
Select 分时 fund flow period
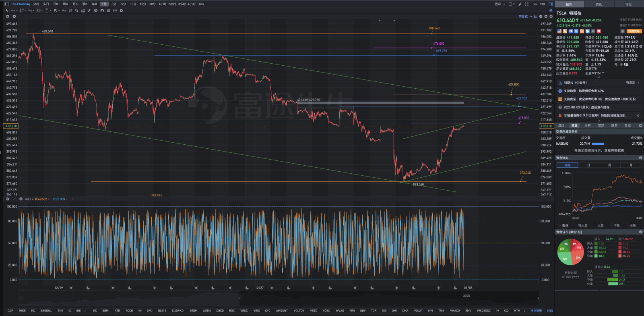(x=567, y=165)
